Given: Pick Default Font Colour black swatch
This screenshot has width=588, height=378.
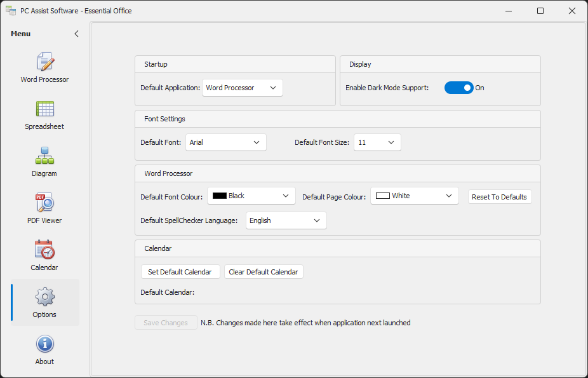Looking at the screenshot, I should point(220,196).
